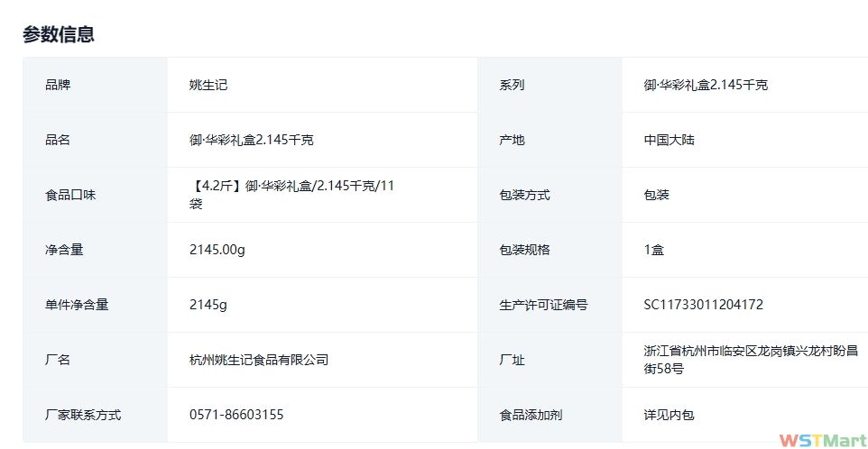This screenshot has width=868, height=449.
Task: Click the WSTMart logo watermark
Action: pos(821,439)
